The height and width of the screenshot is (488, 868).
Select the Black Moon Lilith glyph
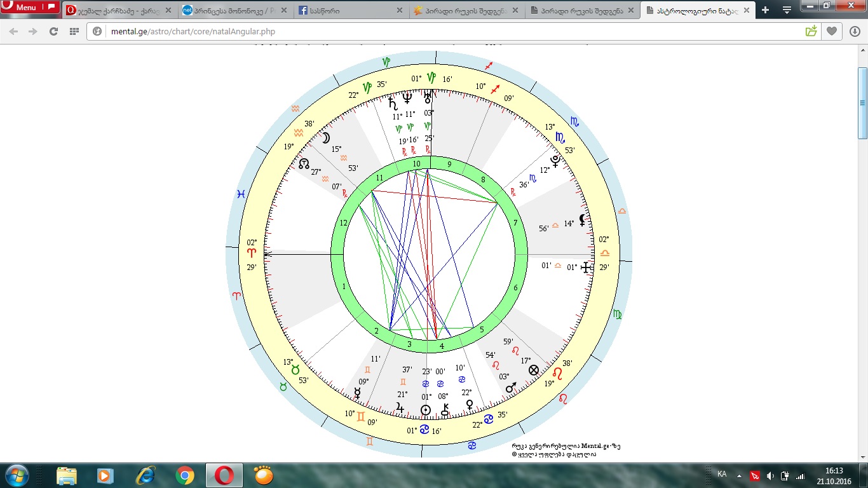(x=581, y=220)
